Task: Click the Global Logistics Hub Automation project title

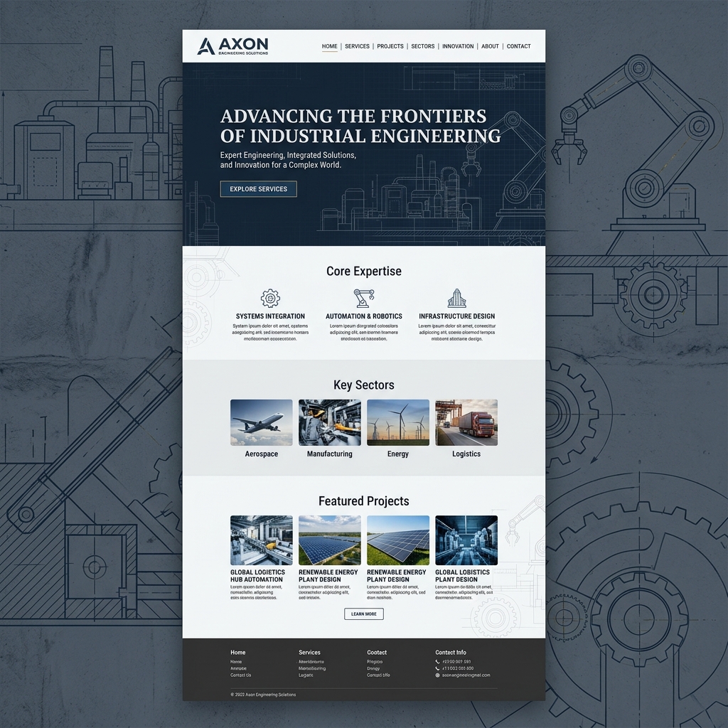Action: 257,576
